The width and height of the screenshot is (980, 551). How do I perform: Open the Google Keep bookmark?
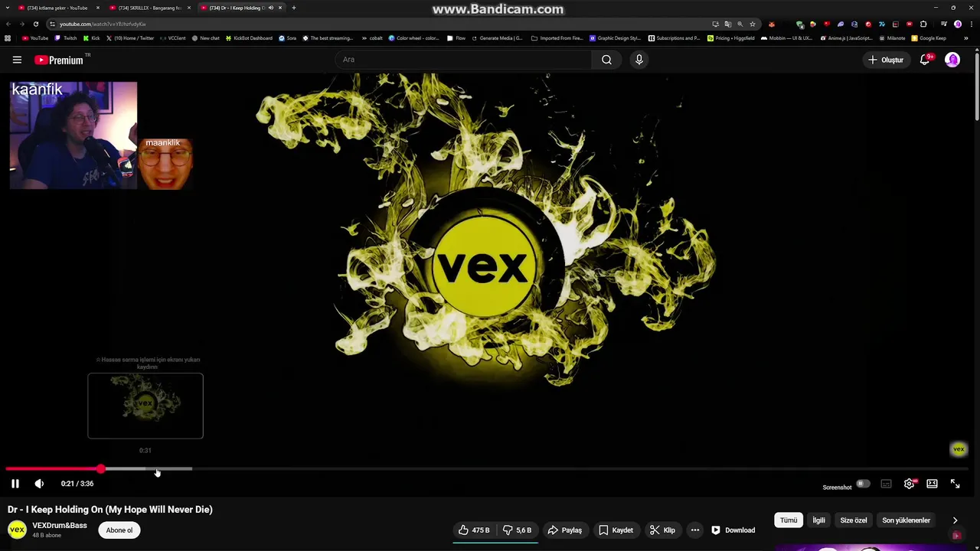coord(929,37)
